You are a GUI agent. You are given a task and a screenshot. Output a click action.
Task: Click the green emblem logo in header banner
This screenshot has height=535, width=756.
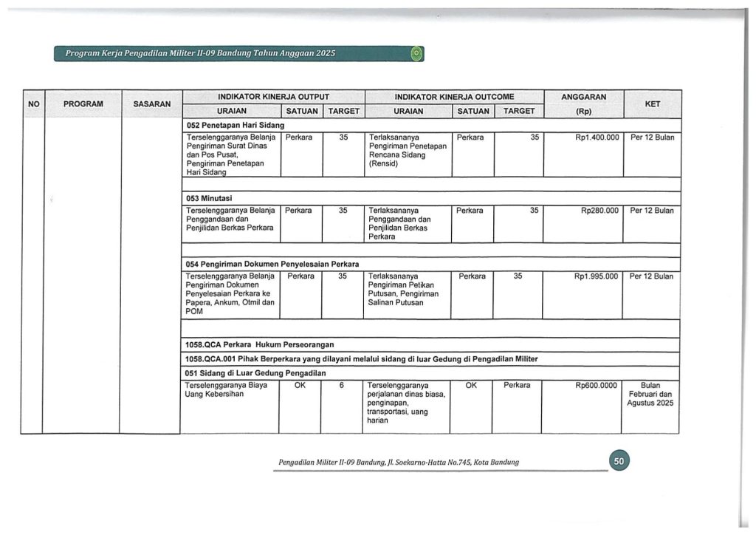[416, 53]
